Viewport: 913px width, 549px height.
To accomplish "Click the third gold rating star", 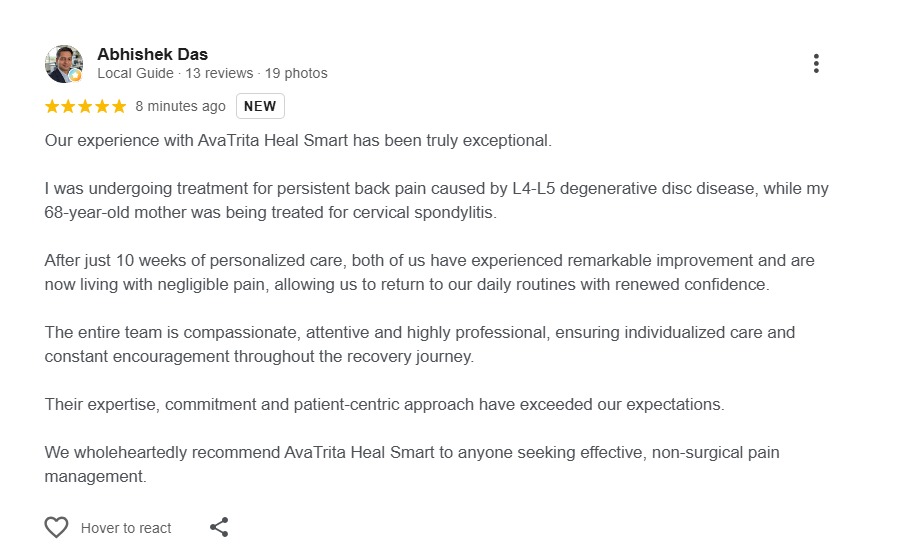I will [86, 106].
